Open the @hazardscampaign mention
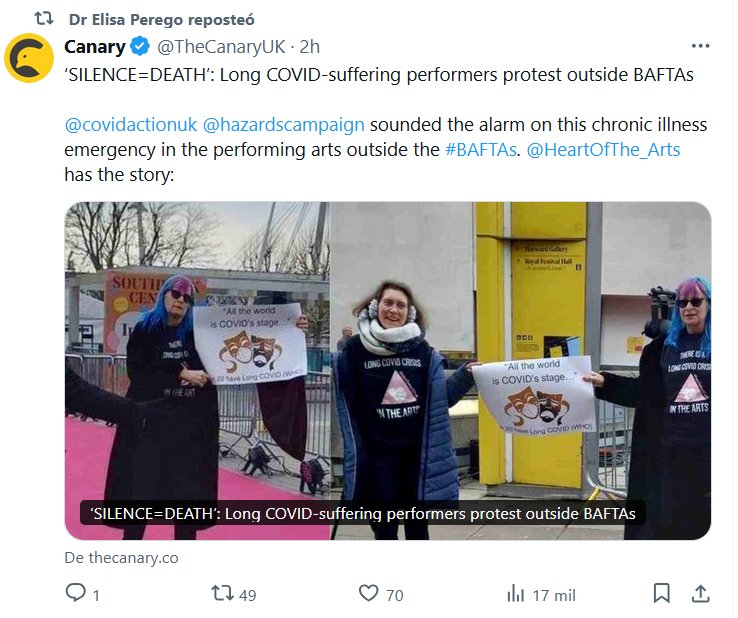 pos(283,125)
